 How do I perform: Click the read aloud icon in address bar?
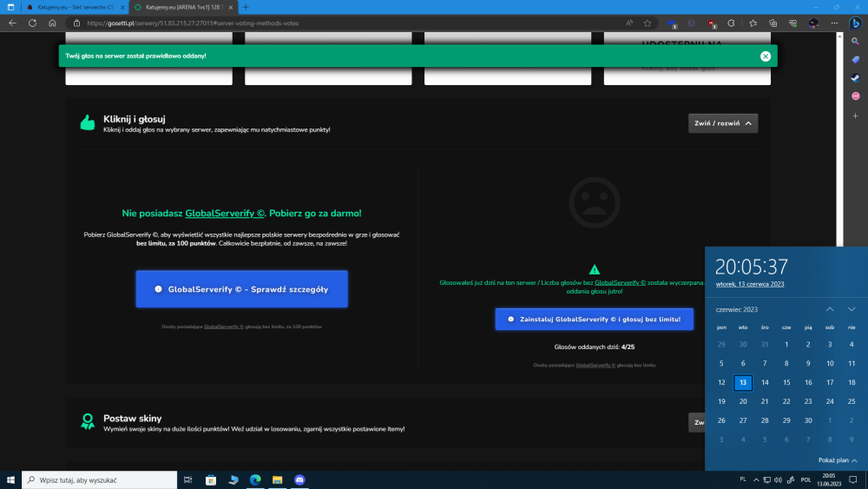[629, 23]
